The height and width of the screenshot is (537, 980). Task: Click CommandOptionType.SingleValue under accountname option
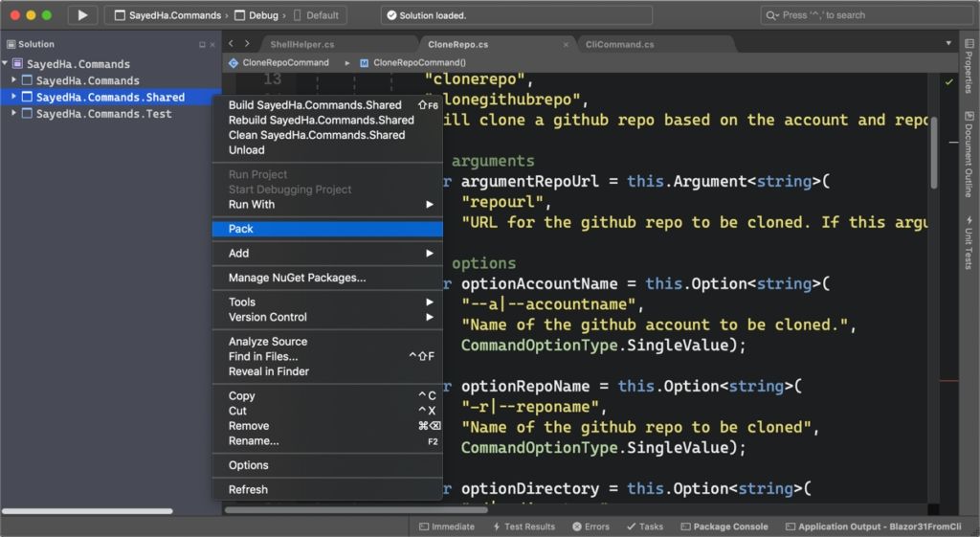coord(603,346)
